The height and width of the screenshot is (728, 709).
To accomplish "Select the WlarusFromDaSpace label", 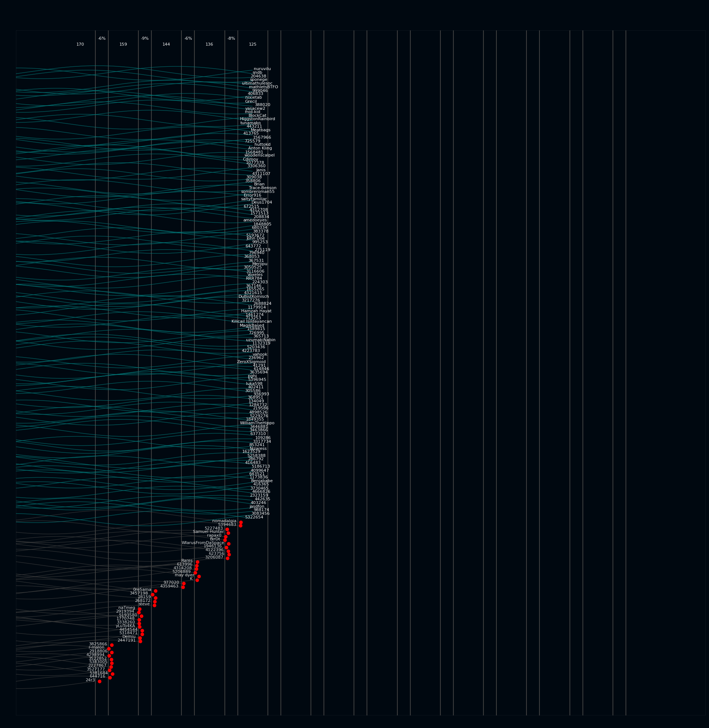I will click(203, 543).
